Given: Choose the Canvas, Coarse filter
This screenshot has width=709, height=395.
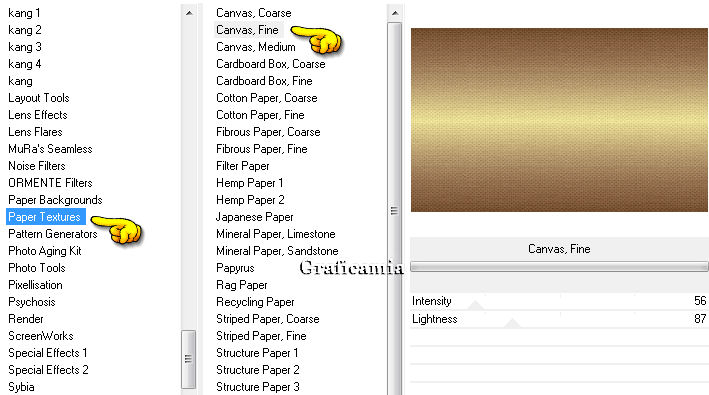Looking at the screenshot, I should [254, 13].
